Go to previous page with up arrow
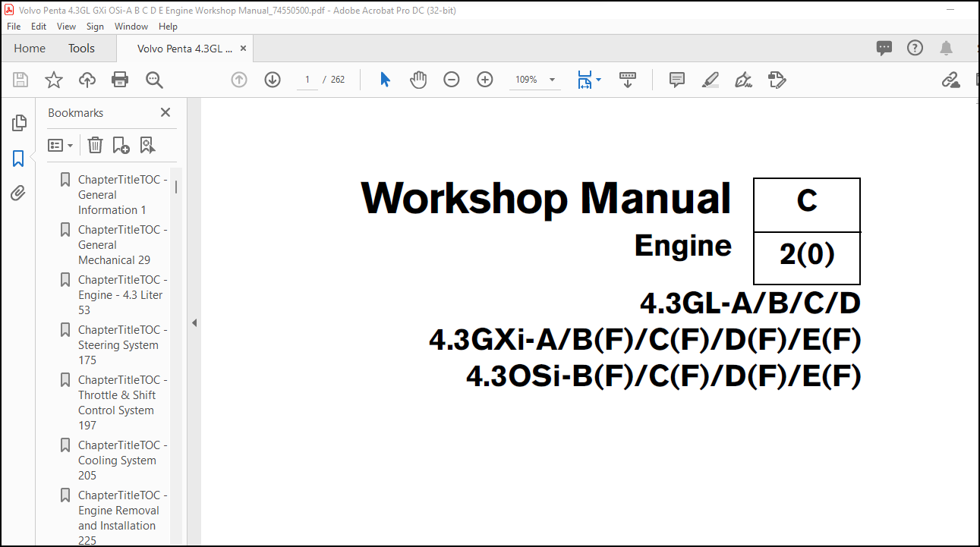This screenshot has width=980, height=547. coord(239,80)
